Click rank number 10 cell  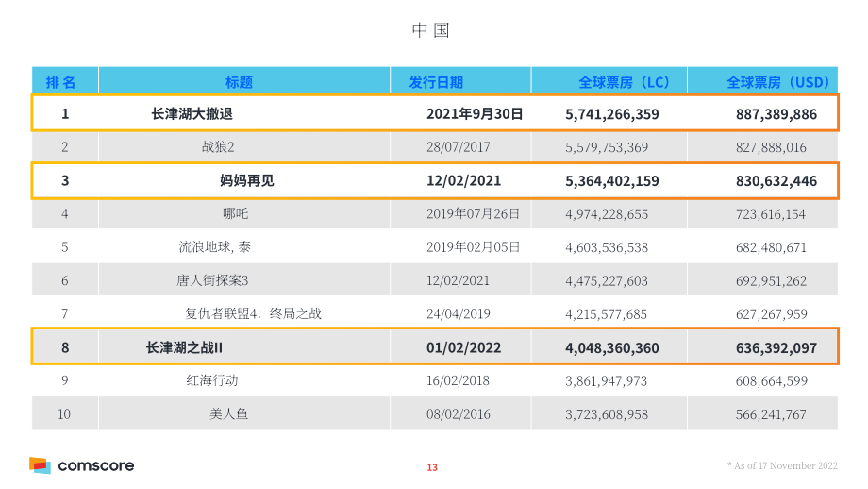(64, 414)
